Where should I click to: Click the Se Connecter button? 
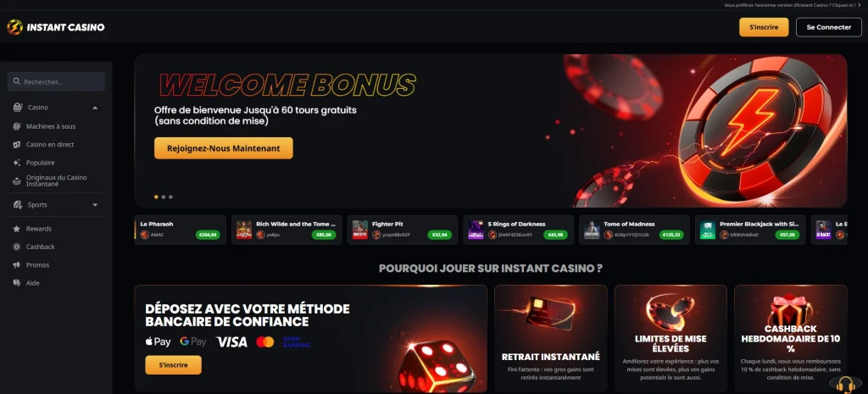click(x=829, y=27)
